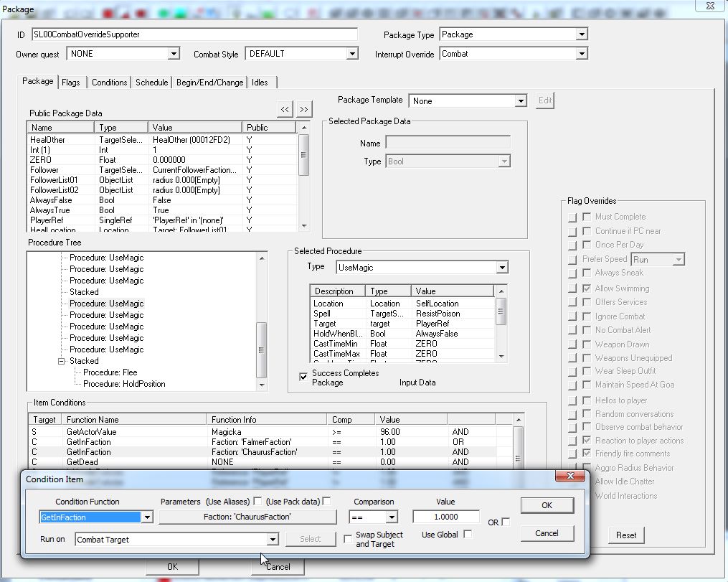Open the Schedule tab
The image size is (728, 582).
tap(151, 83)
